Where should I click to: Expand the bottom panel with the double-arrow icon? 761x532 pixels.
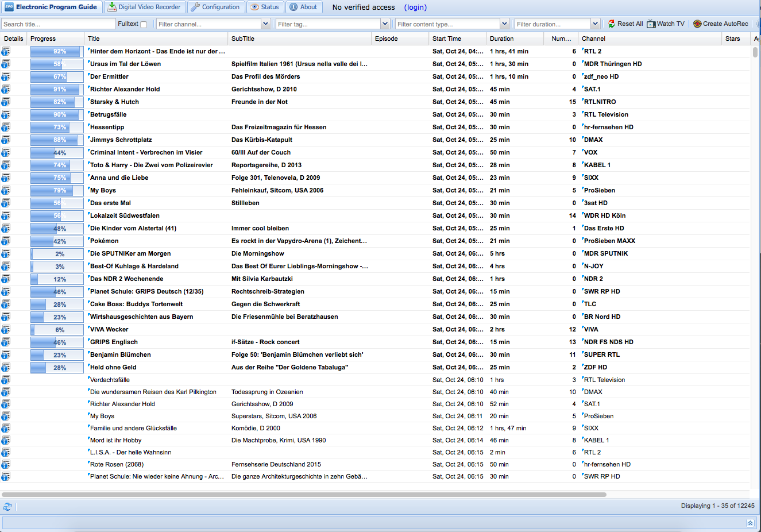[x=750, y=523]
